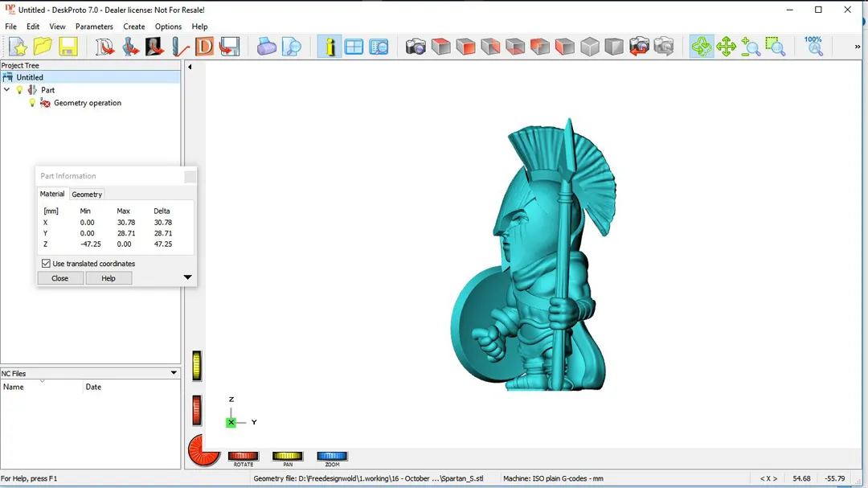The width and height of the screenshot is (868, 488).
Task: Open Print Preview from the toolbar
Action: [x=291, y=47]
